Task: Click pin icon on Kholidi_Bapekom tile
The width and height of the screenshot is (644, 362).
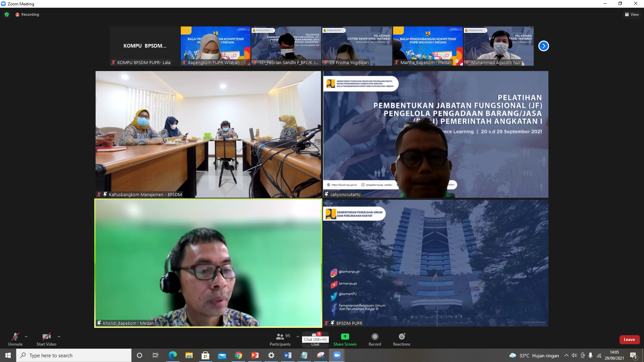Action: coord(99,323)
